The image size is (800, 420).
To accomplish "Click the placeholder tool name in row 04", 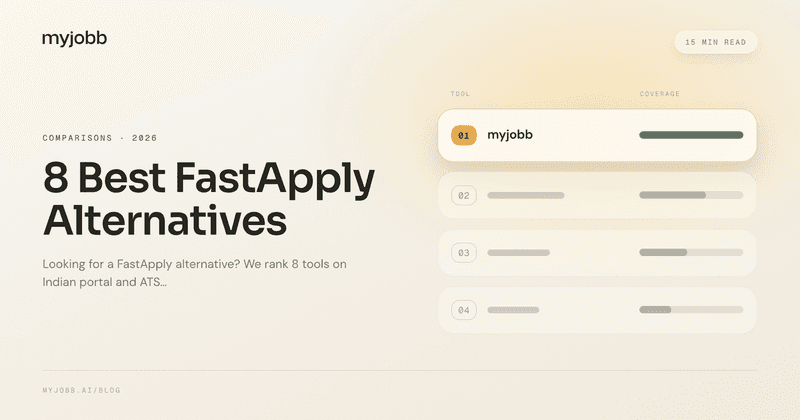I will tap(513, 310).
